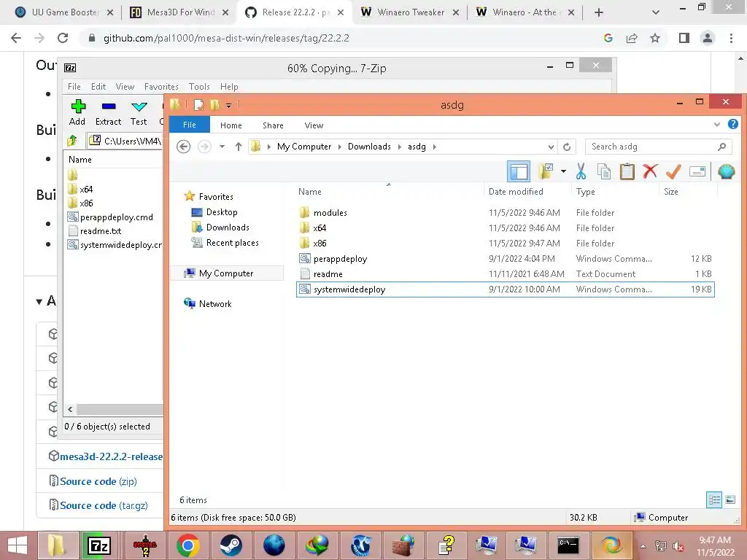Sort by Type column header
Screen dimensions: 747x560
(586, 192)
